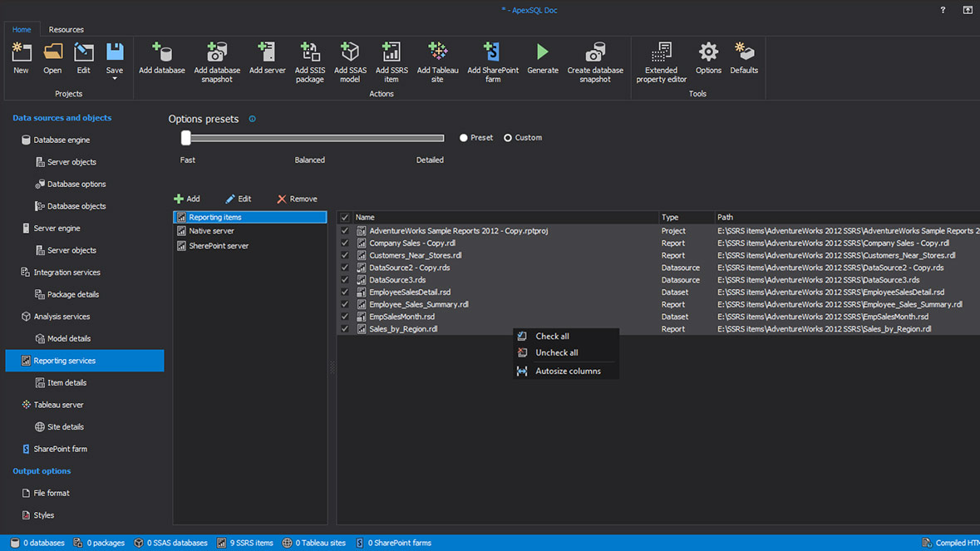Viewport: 980px width, 551px height.
Task: Click Add database snapshot
Action: 217,61
